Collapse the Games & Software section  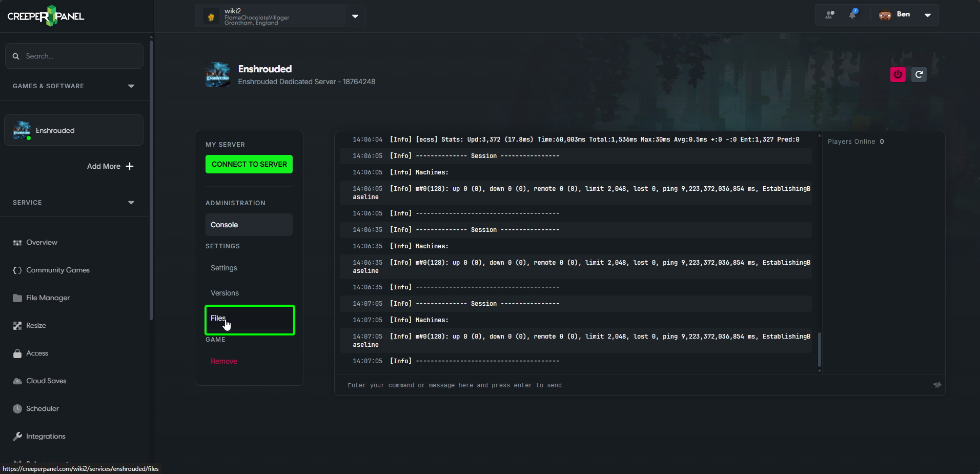pyautogui.click(x=131, y=86)
